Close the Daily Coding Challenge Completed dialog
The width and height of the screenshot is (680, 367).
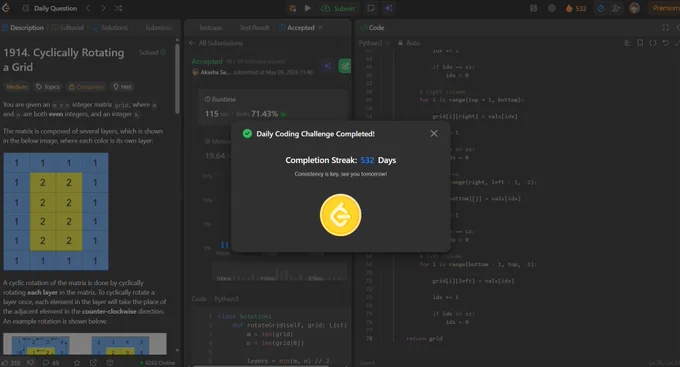[434, 134]
